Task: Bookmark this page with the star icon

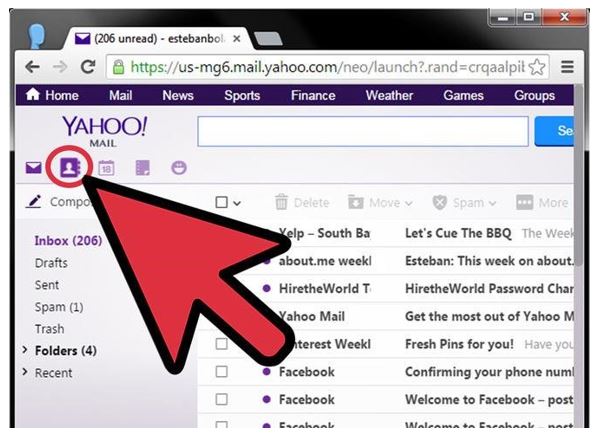Action: click(537, 67)
